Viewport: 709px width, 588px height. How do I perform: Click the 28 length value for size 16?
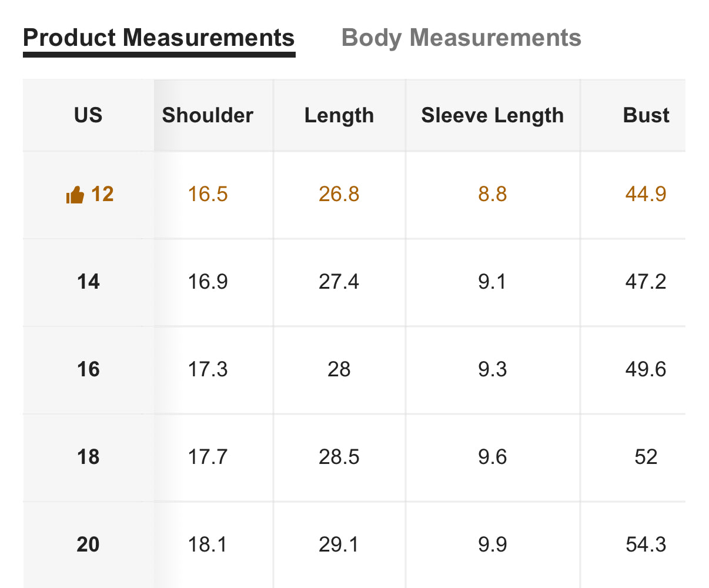[x=339, y=369]
